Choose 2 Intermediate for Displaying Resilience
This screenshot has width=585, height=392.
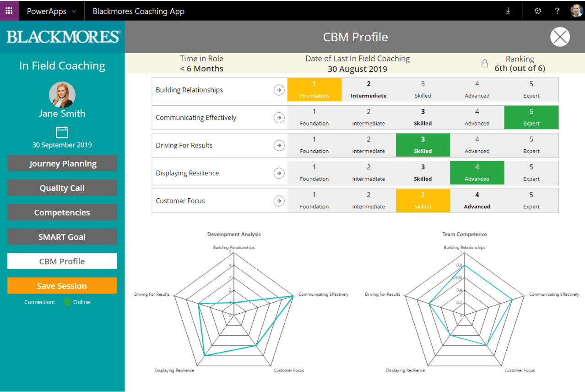(x=368, y=173)
